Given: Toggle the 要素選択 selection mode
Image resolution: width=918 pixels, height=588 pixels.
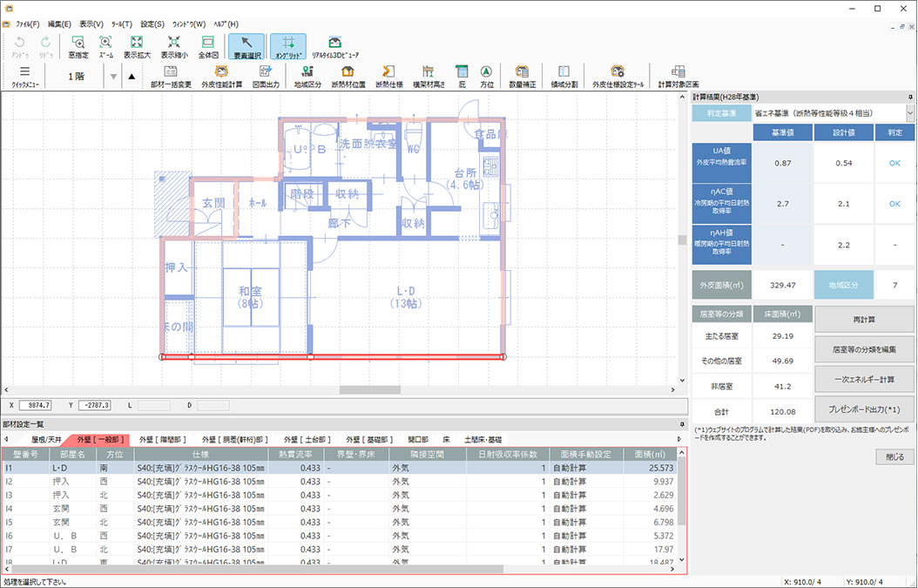Looking at the screenshot, I should [x=247, y=46].
